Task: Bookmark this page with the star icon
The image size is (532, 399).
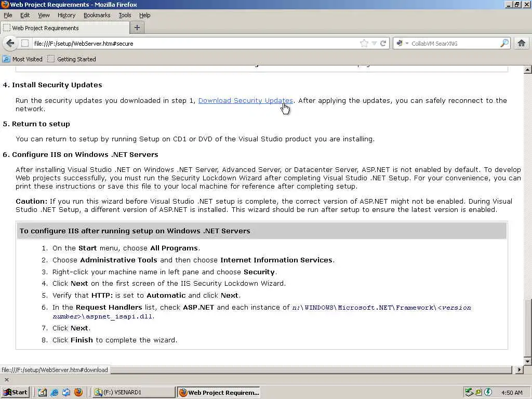Action: click(364, 43)
